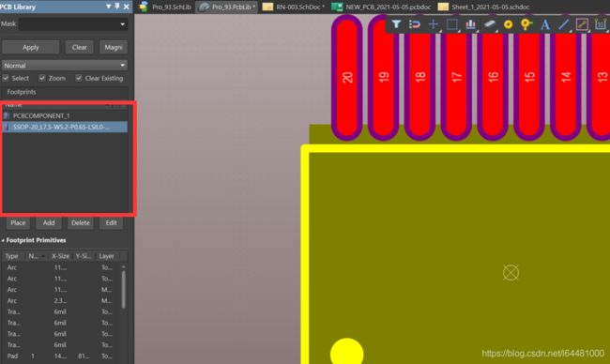Click the Magnify button
This screenshot has width=610, height=364.
tap(114, 47)
